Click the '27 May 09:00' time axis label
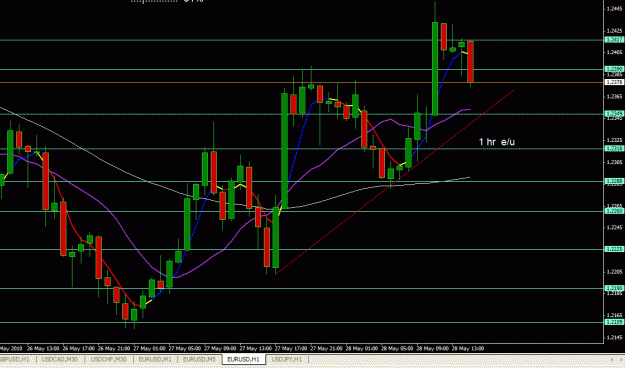The image size is (625, 368). 220,348
